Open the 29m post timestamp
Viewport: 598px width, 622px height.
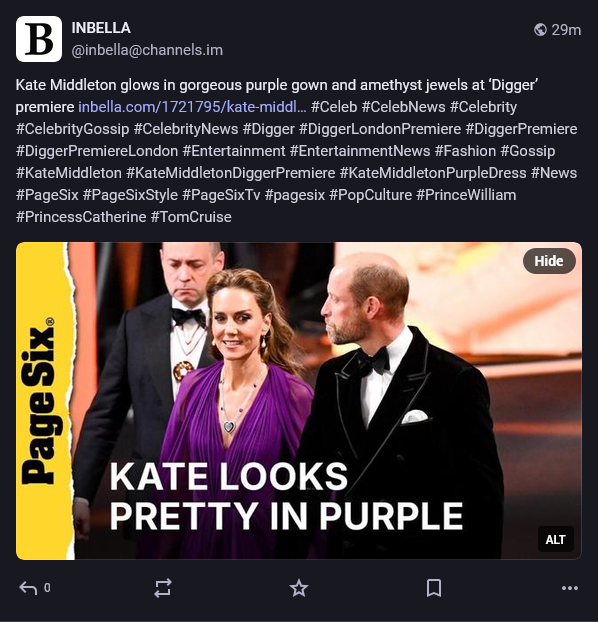point(566,30)
